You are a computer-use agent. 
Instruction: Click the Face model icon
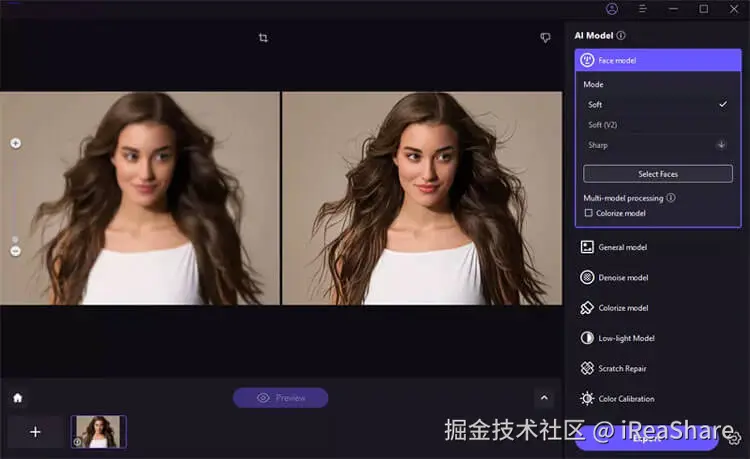click(587, 60)
